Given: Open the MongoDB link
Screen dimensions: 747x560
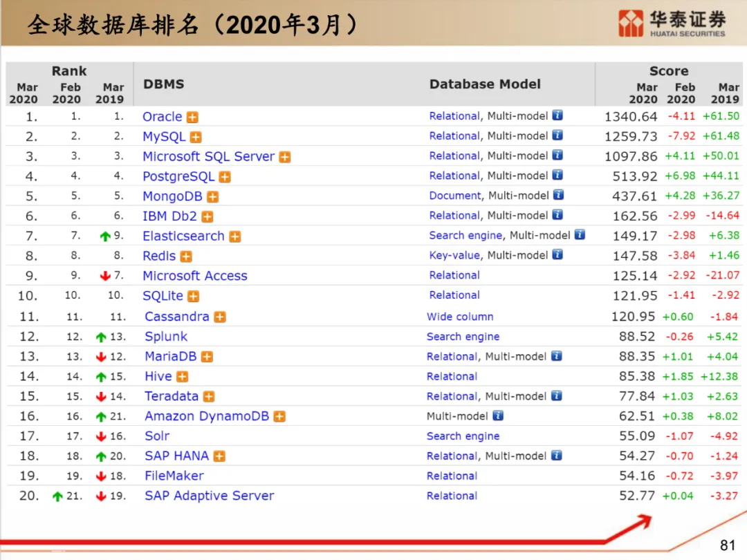Looking at the screenshot, I should [x=172, y=196].
